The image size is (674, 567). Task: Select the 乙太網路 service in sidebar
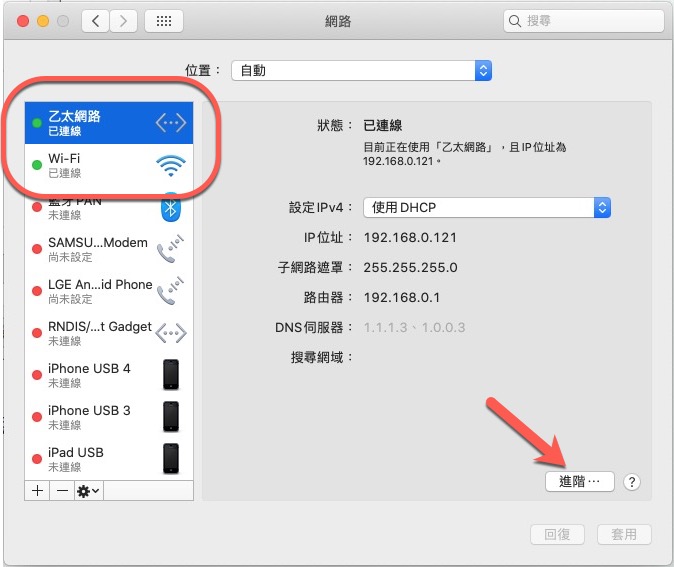[109, 123]
